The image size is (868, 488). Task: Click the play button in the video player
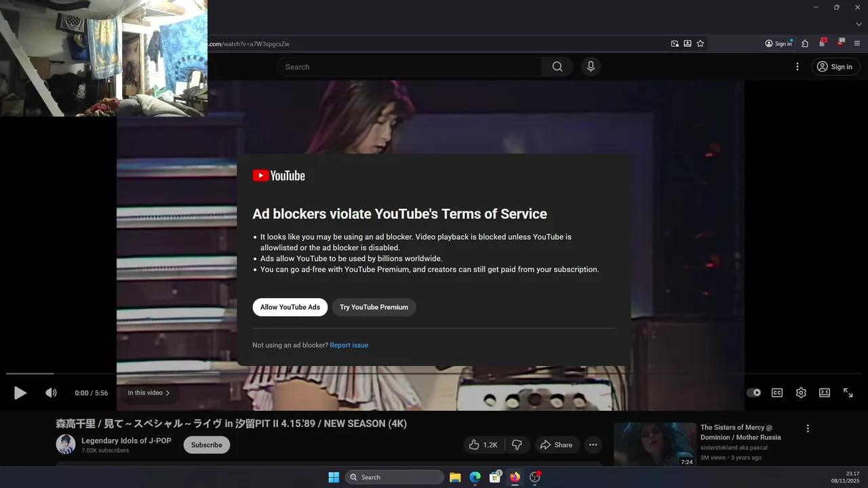click(x=20, y=392)
